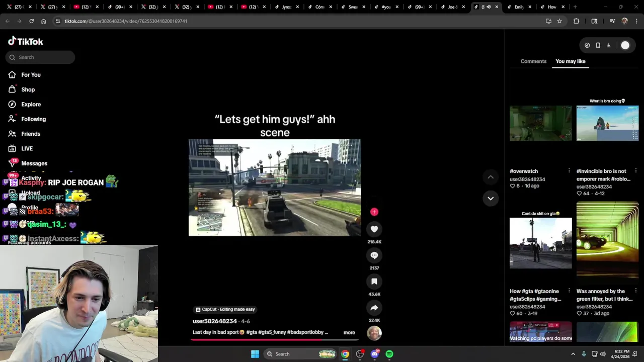Expand caption with 'more'
This screenshot has height=362, width=644.
(x=349, y=332)
